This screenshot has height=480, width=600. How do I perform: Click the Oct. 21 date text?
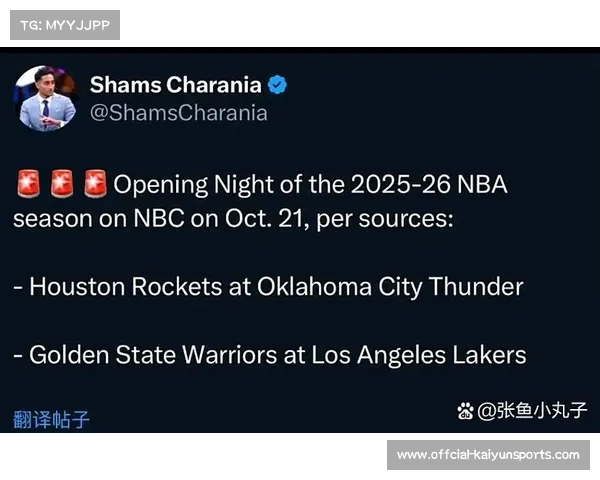point(270,218)
